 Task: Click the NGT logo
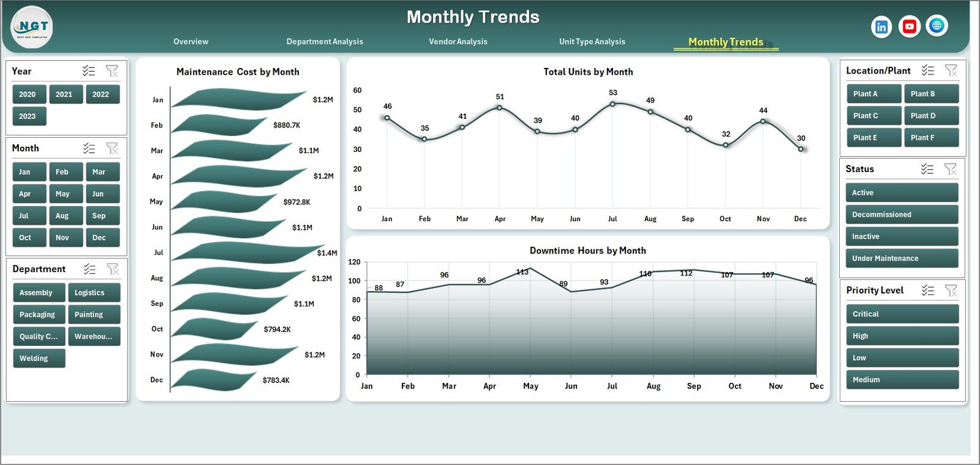pos(32,28)
